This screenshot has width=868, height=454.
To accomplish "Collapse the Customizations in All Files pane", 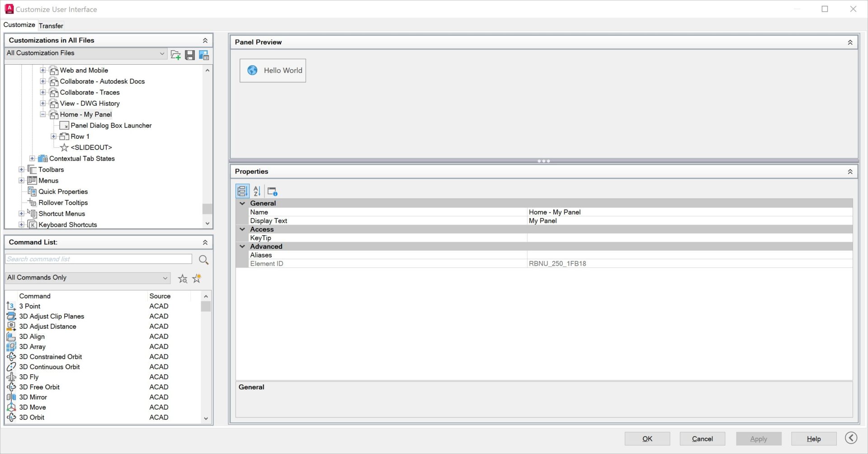I will coord(205,40).
